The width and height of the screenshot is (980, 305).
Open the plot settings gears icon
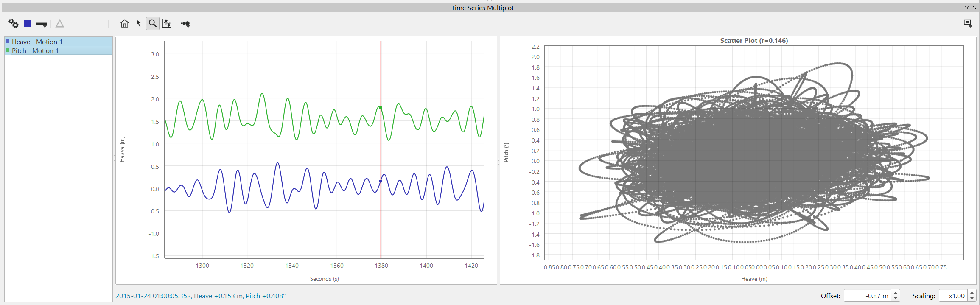point(14,24)
